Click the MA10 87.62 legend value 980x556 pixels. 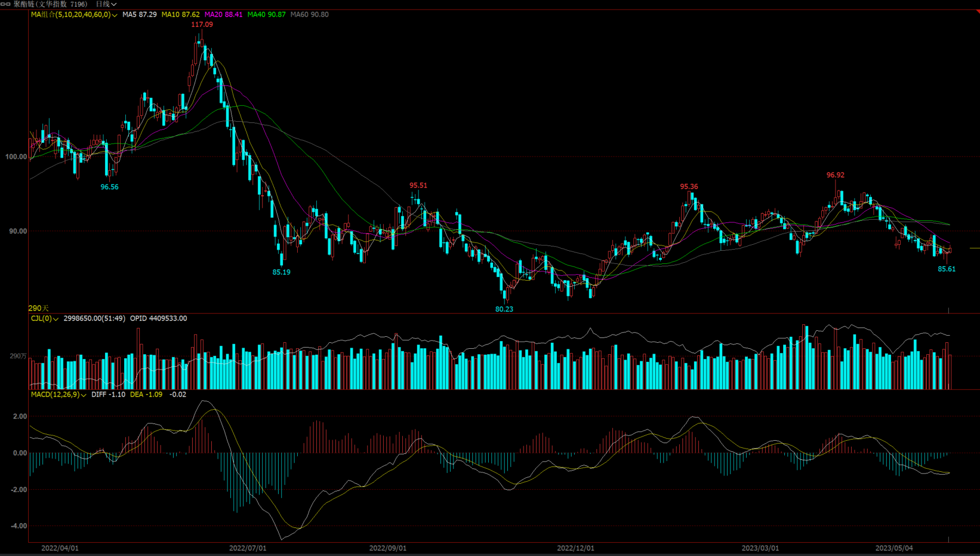point(181,14)
